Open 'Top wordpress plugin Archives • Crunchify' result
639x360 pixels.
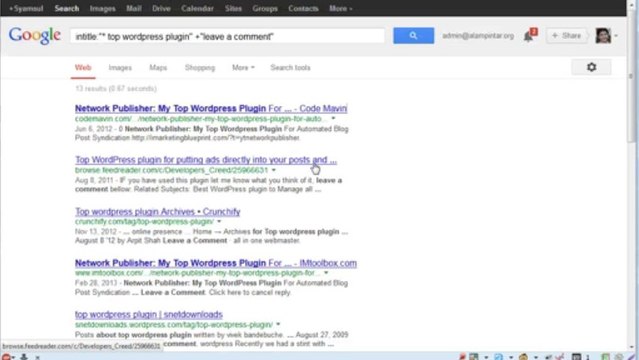coord(158,212)
